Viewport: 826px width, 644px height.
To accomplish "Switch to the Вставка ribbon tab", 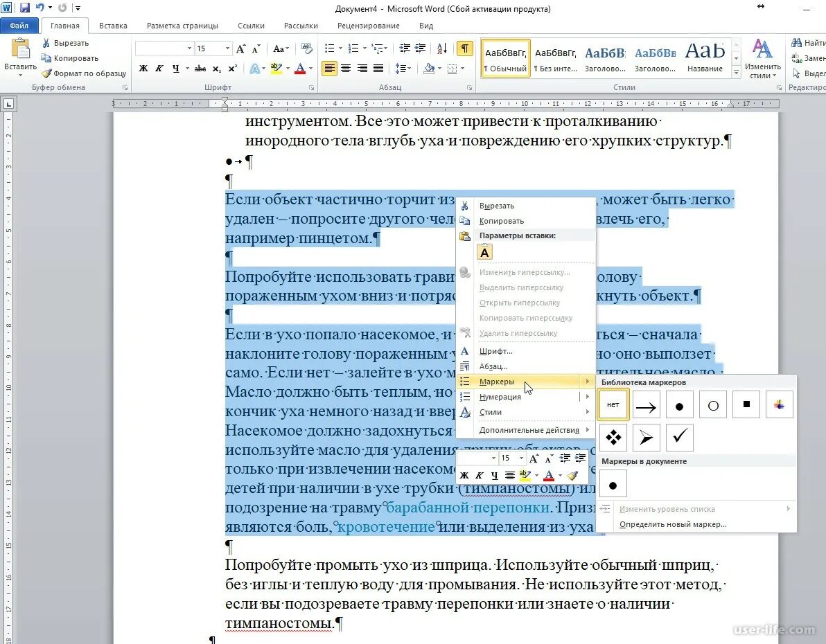I will 112,25.
